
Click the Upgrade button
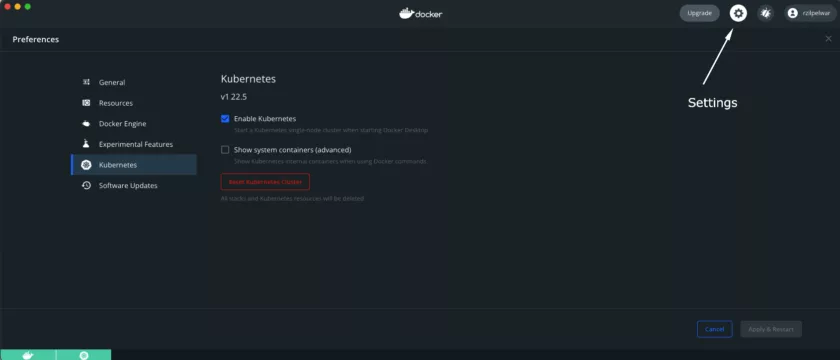[699, 13]
